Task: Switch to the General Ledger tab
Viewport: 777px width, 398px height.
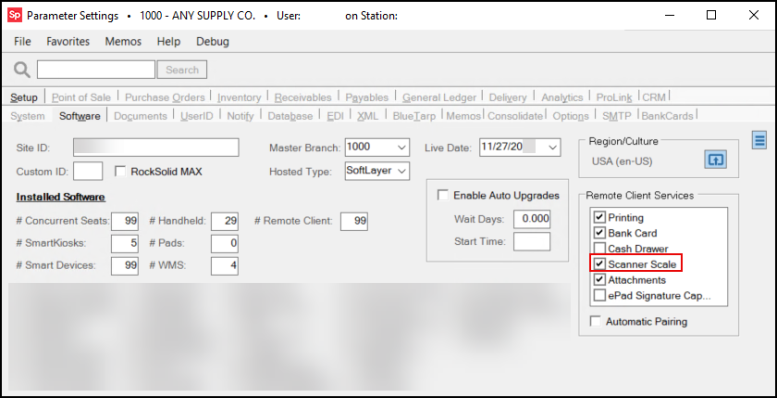Action: (x=439, y=97)
